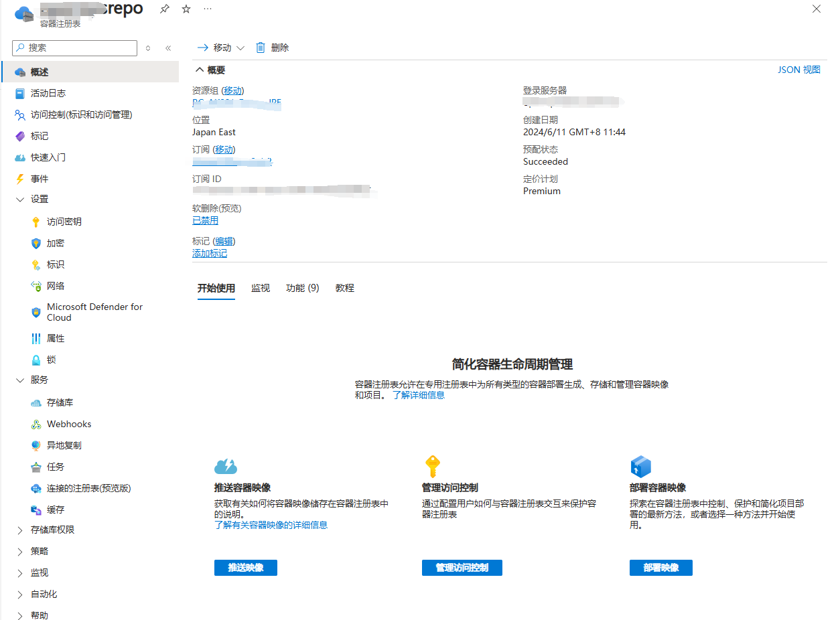
Task: Open the 访问密钥 (access keys) settings
Action: point(64,221)
